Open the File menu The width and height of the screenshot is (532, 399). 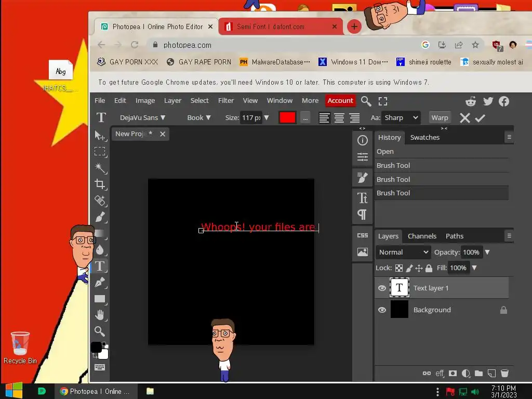point(100,100)
